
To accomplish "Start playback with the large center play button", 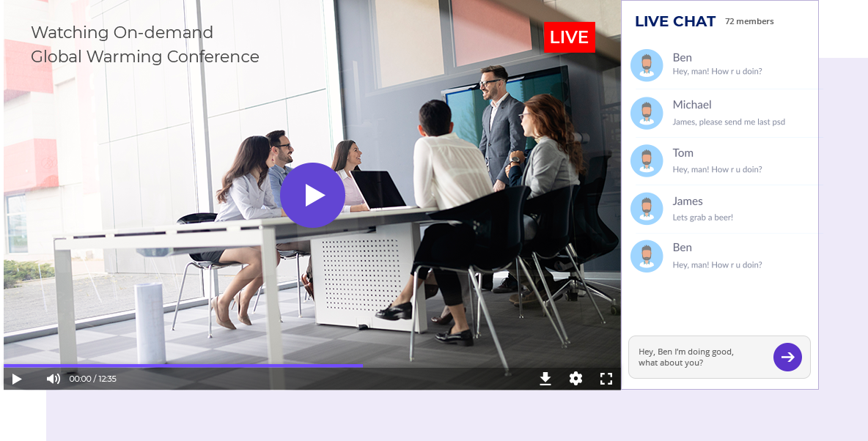I will [313, 195].
